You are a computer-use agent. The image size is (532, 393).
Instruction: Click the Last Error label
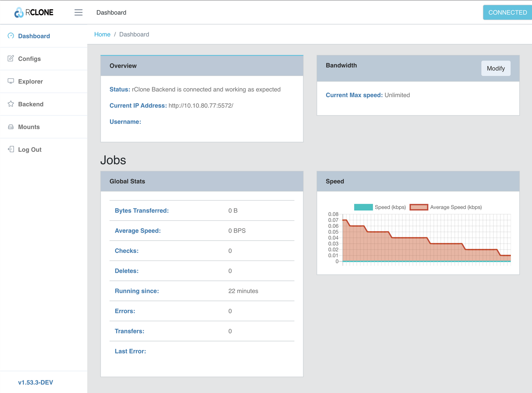130,351
